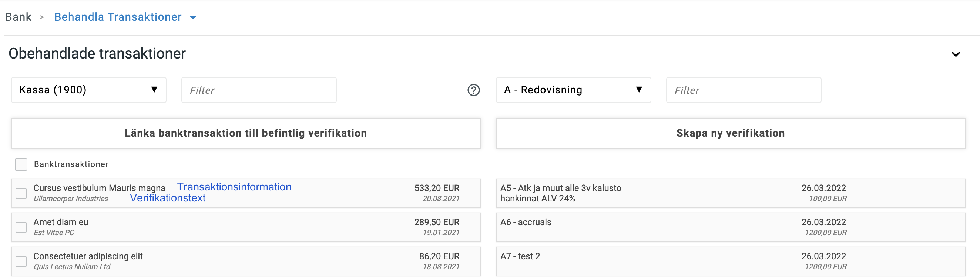Image resolution: width=980 pixels, height=280 pixels.
Task: Check the Cursus vestibulum Mauris magna transaction
Action: pyautogui.click(x=21, y=193)
